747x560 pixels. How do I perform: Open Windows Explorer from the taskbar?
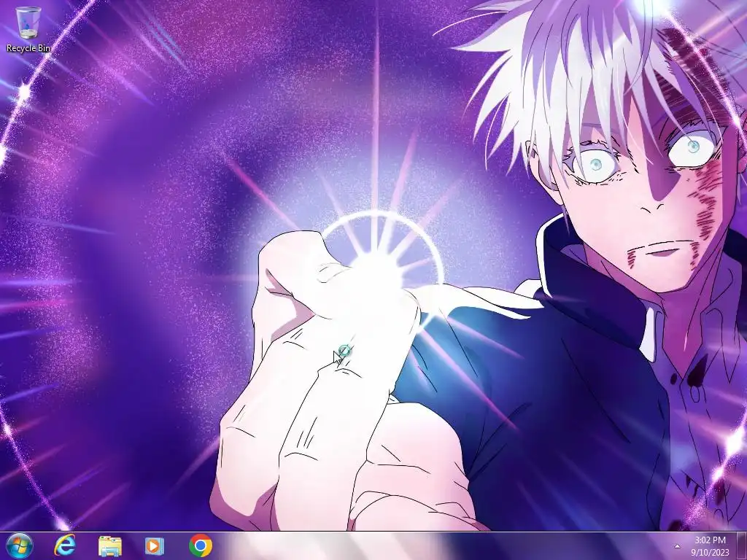(110, 545)
